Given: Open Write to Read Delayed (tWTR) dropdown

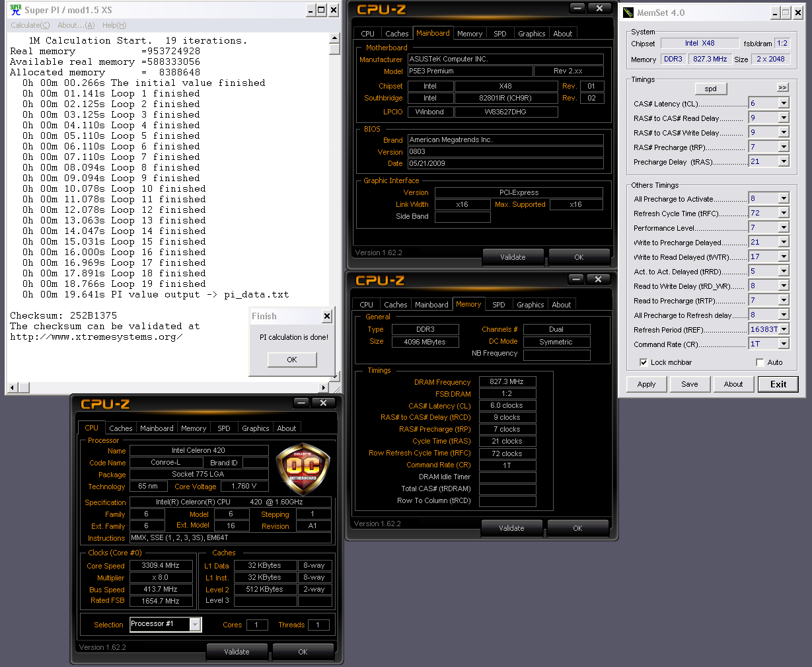Looking at the screenshot, I should [x=784, y=256].
